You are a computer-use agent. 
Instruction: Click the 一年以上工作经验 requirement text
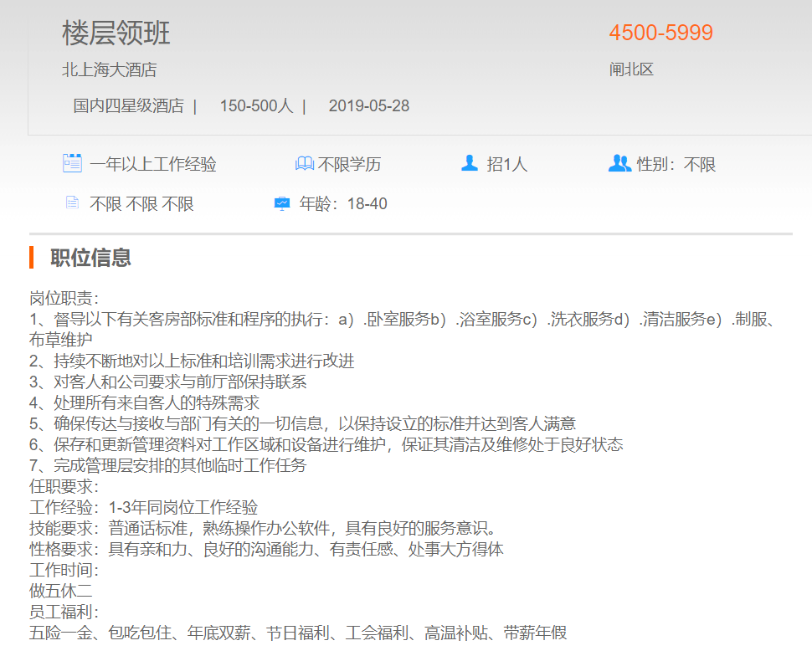(x=153, y=165)
